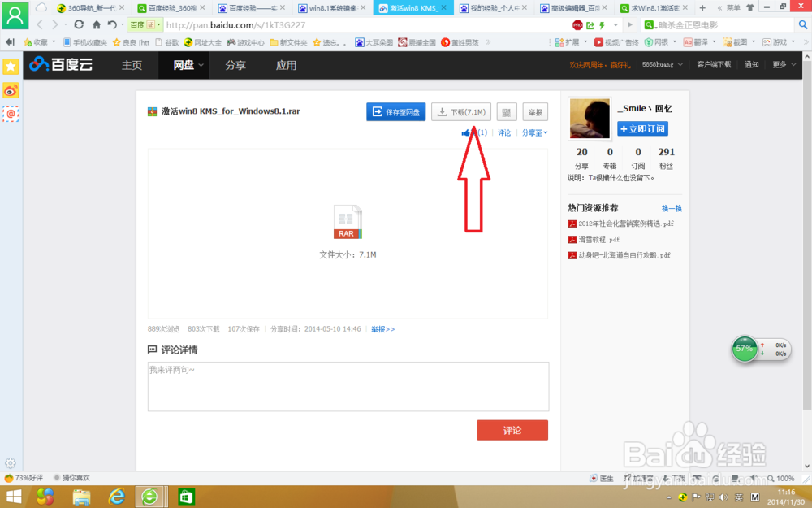812x508 pixels.
Task: Open the 应用 tab
Action: 286,65
